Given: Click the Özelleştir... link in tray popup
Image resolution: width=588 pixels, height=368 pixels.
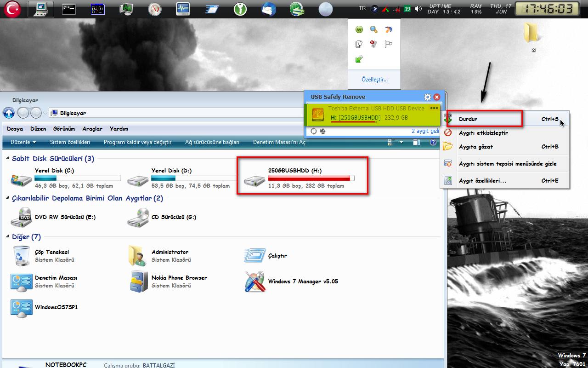Looking at the screenshot, I should coord(374,80).
